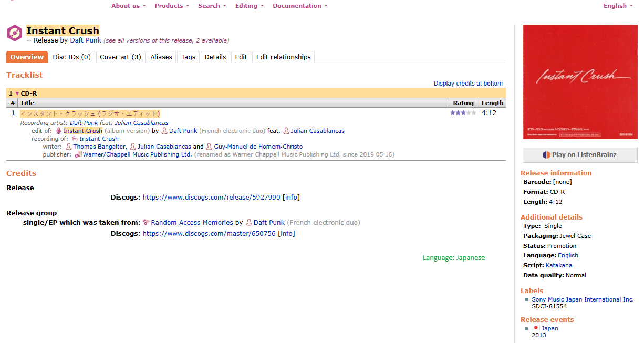The height and width of the screenshot is (343, 644).
Task: Switch to the Aliases tab
Action: click(x=161, y=57)
